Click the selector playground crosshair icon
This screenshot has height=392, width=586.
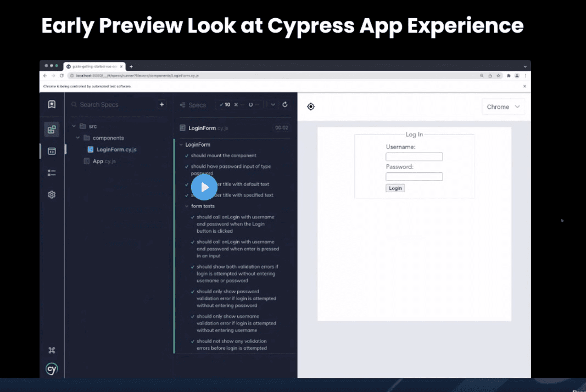click(x=310, y=107)
